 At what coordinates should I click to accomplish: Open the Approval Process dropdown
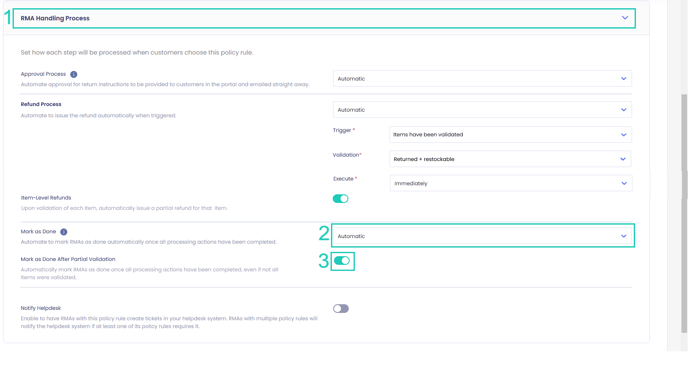482,79
